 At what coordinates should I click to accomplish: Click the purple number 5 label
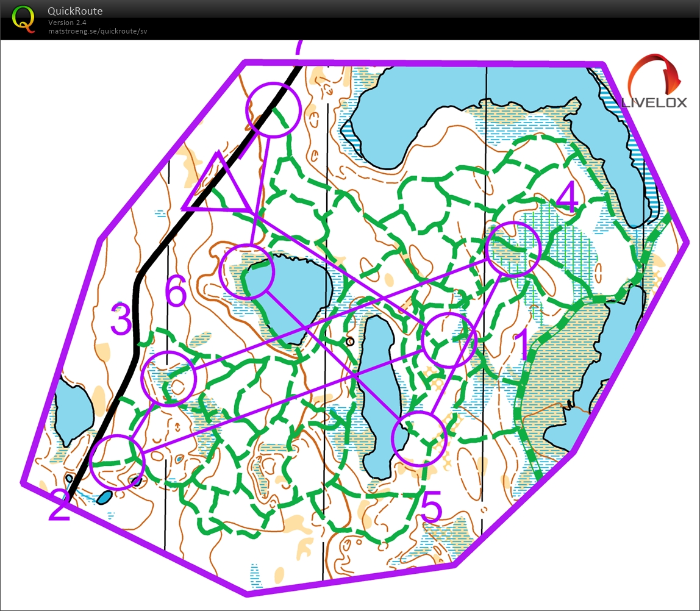431,506
